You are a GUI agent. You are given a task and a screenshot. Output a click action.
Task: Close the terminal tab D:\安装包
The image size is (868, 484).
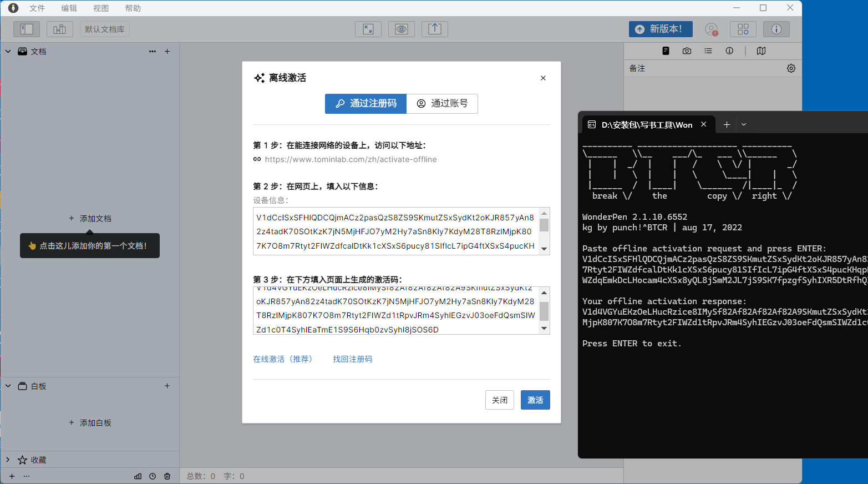pyautogui.click(x=703, y=124)
